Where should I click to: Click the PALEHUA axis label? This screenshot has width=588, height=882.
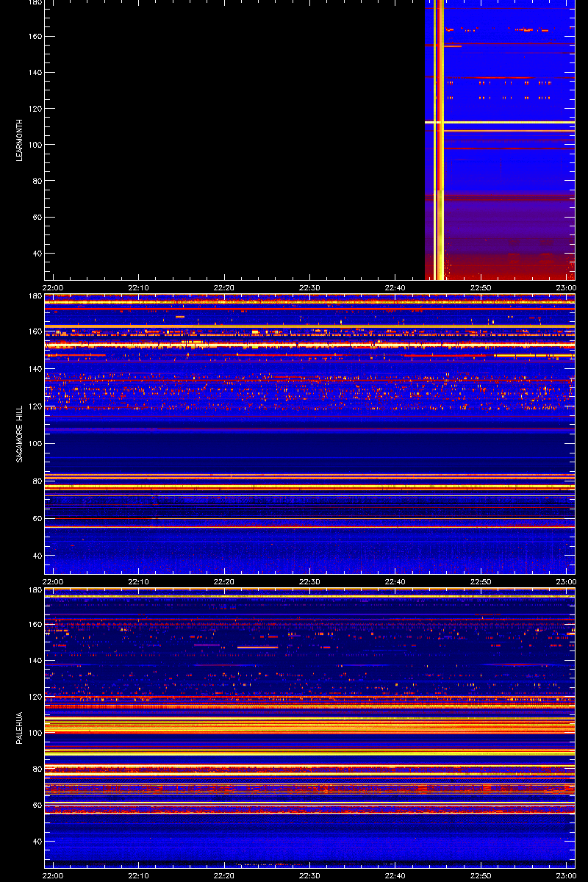21,728
